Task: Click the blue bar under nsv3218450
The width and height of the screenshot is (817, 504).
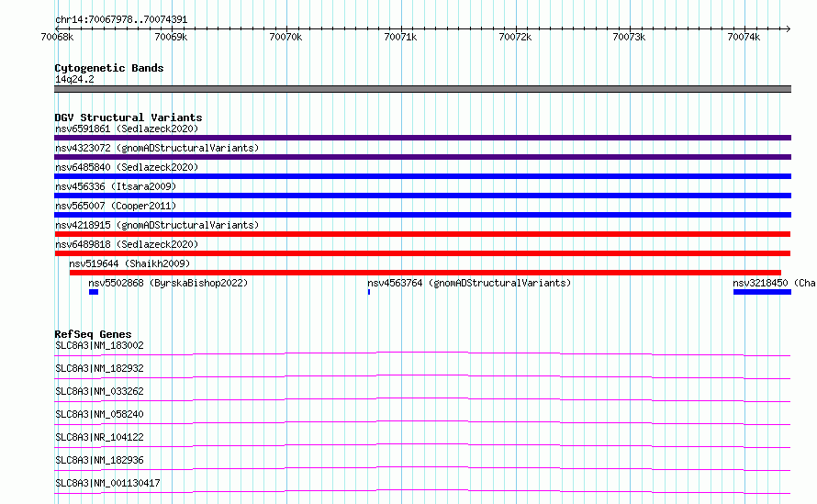Action: pos(762,292)
